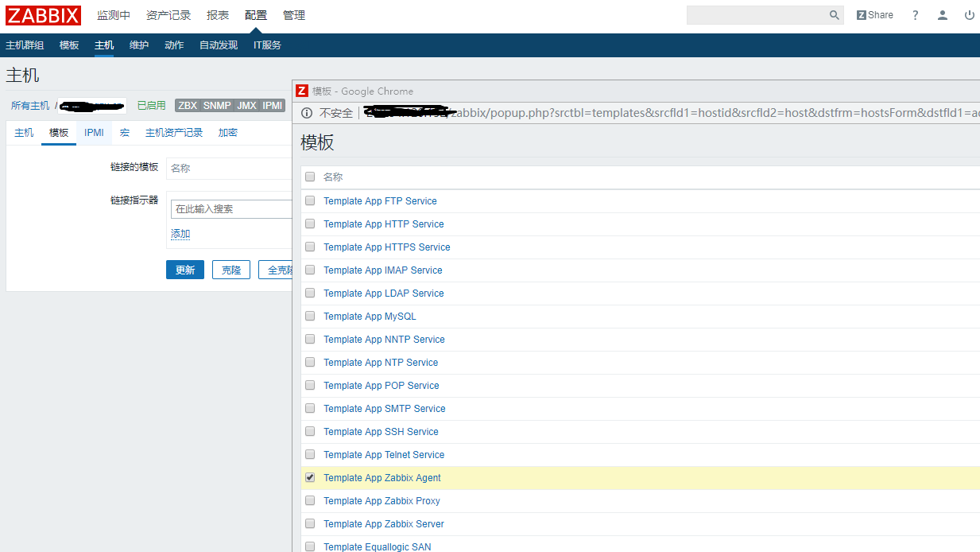Toggle the select-all 名称 checkbox
Screen dimensions: 980x552
coord(310,177)
